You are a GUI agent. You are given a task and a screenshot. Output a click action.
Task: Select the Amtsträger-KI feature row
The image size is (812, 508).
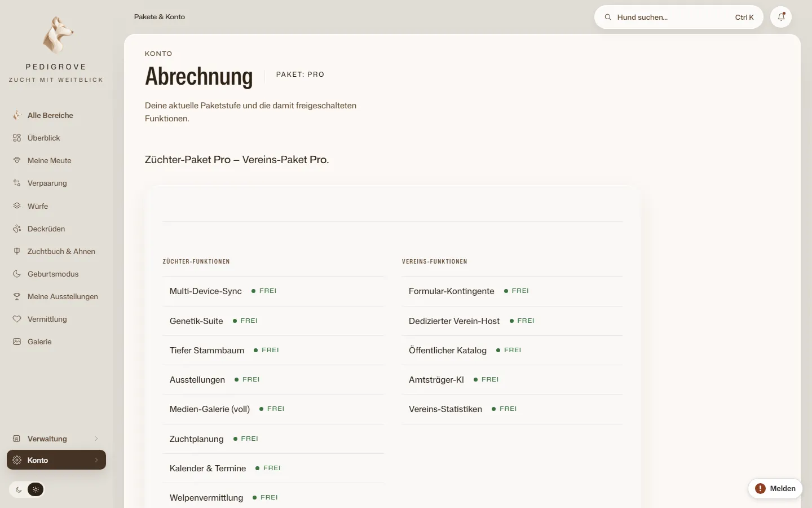513,379
